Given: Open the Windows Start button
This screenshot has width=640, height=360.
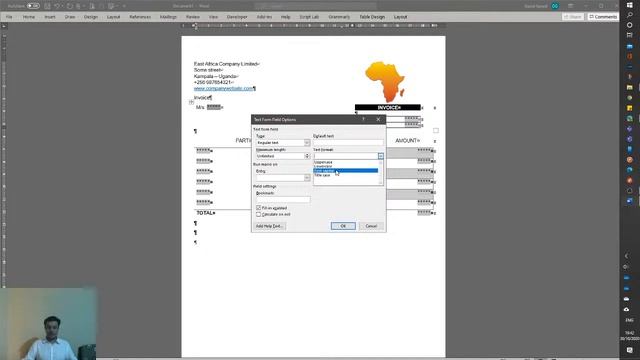Looking at the screenshot, I should pyautogui.click(x=629, y=4).
